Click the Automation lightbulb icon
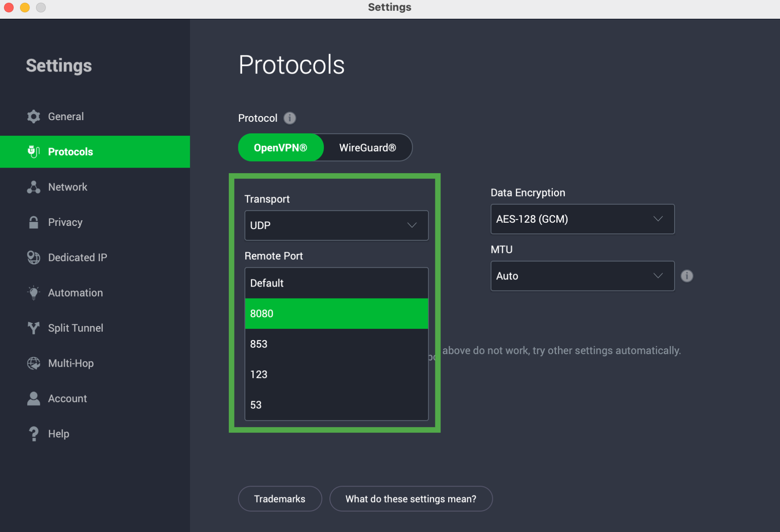The width and height of the screenshot is (780, 532). pos(34,293)
